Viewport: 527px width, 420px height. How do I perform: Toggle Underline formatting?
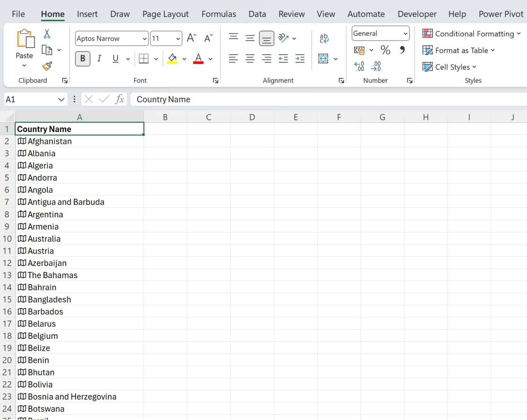pyautogui.click(x=115, y=58)
